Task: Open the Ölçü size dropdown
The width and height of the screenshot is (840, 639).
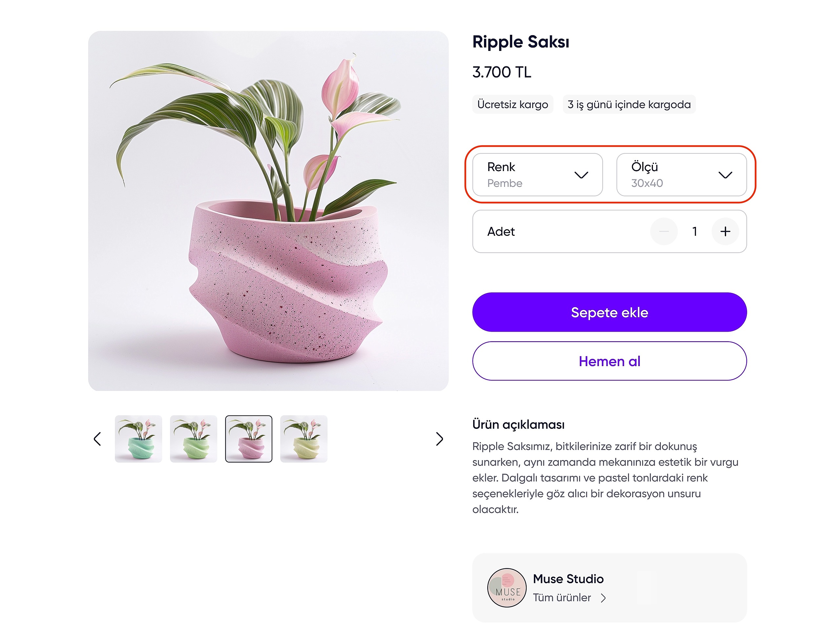Action: pos(681,175)
